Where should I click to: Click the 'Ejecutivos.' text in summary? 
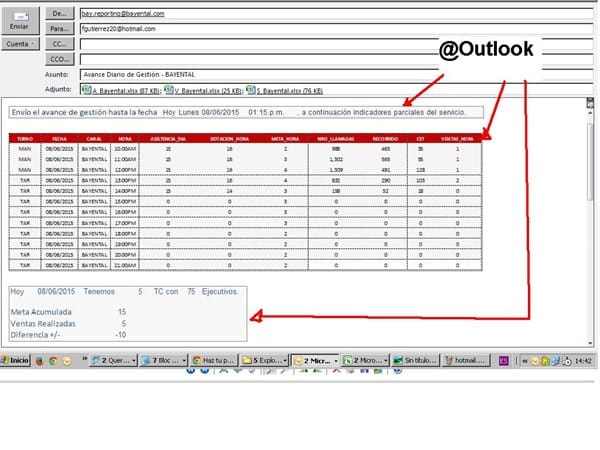click(220, 292)
